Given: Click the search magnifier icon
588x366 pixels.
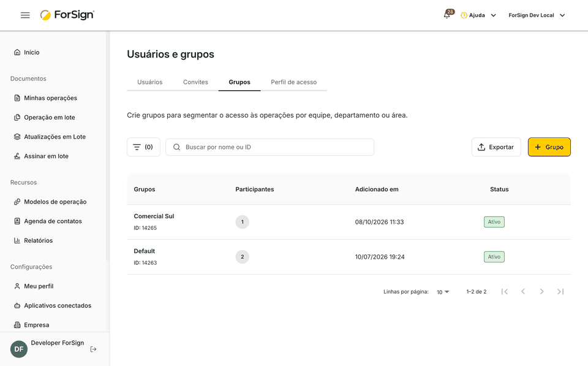Looking at the screenshot, I should 176,147.
